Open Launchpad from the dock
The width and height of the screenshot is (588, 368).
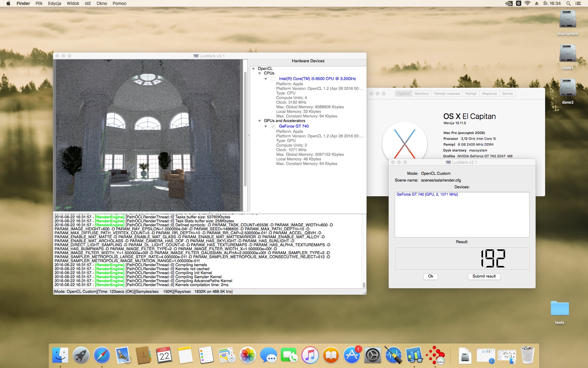[81, 355]
